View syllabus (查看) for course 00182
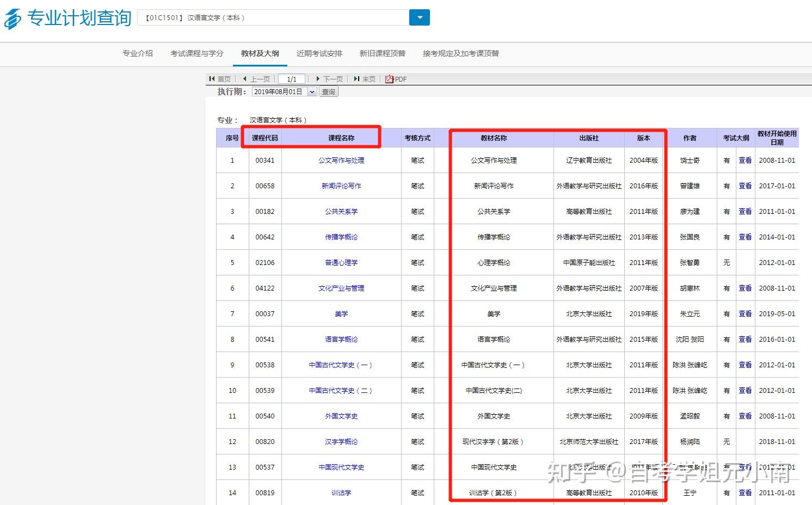The image size is (812, 505). pos(745,212)
